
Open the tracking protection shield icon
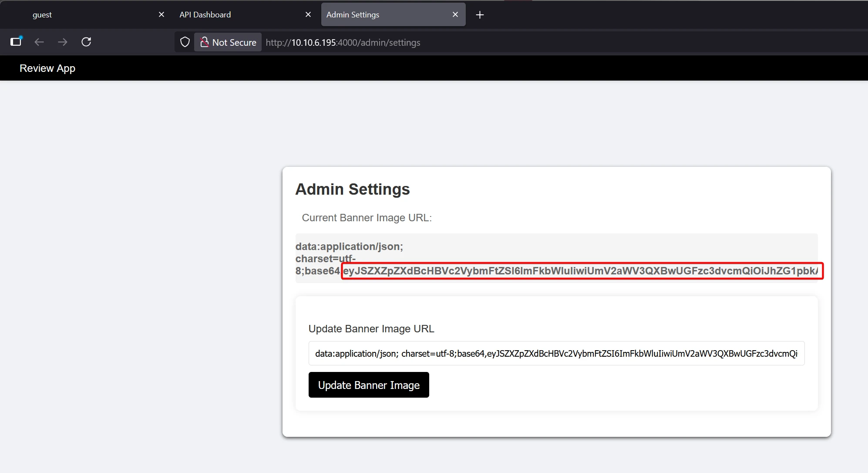click(185, 42)
